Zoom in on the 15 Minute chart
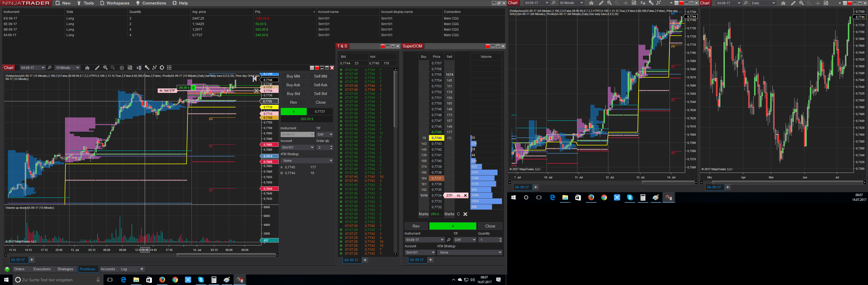 click(x=105, y=68)
